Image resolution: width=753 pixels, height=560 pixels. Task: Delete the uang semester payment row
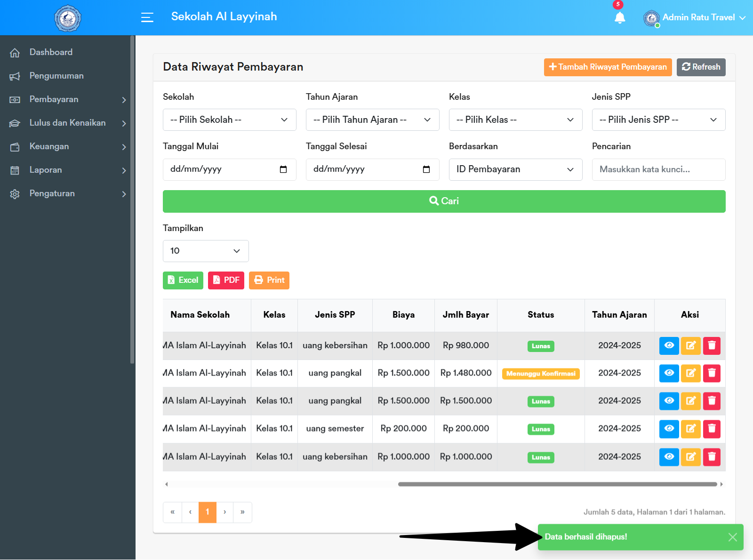(x=712, y=429)
